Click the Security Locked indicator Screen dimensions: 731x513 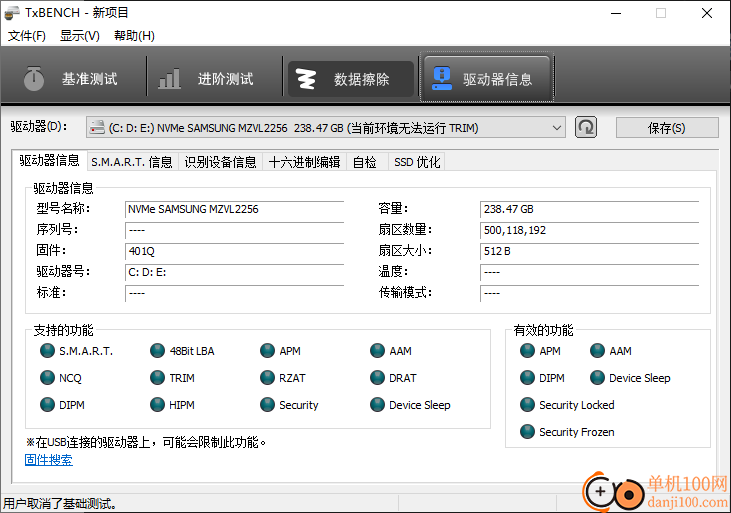point(527,405)
